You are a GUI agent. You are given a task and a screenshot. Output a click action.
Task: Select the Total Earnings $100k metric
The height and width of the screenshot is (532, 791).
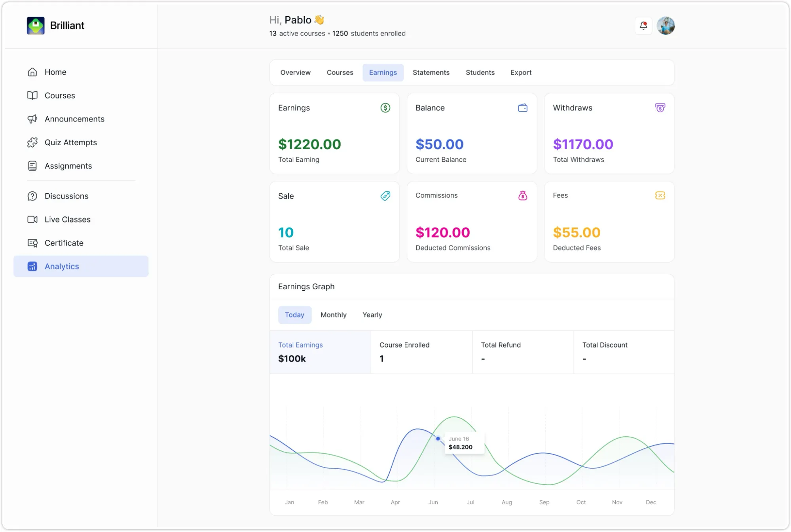(320, 352)
